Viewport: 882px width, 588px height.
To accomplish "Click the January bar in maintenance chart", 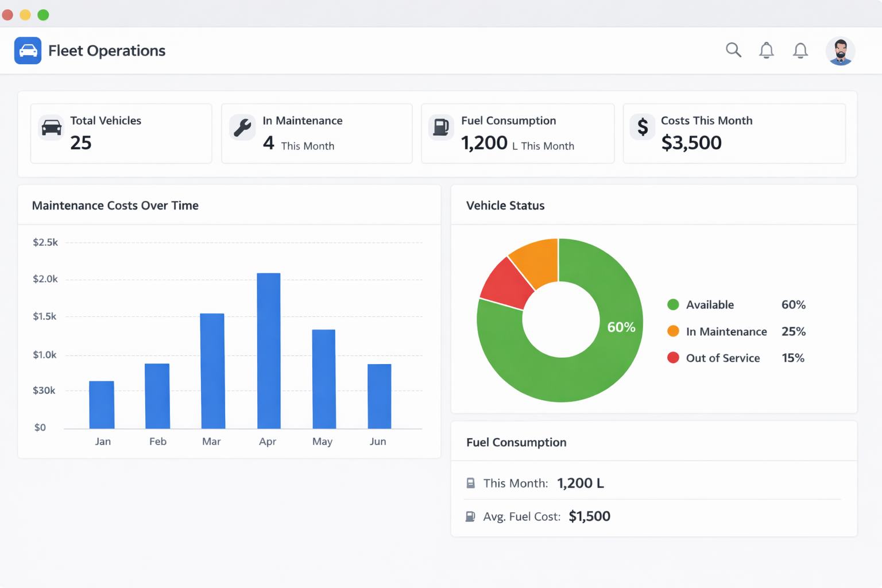I will tap(102, 405).
